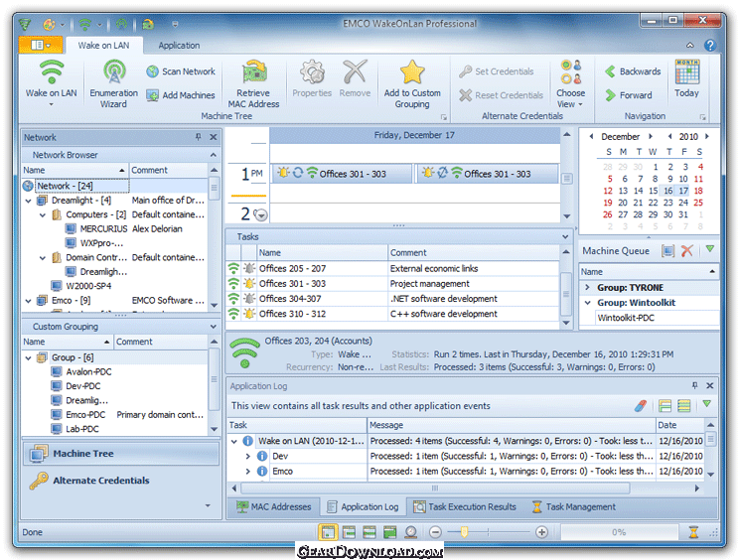
Task: Open Retrieve MAC Address tool
Action: (x=253, y=83)
